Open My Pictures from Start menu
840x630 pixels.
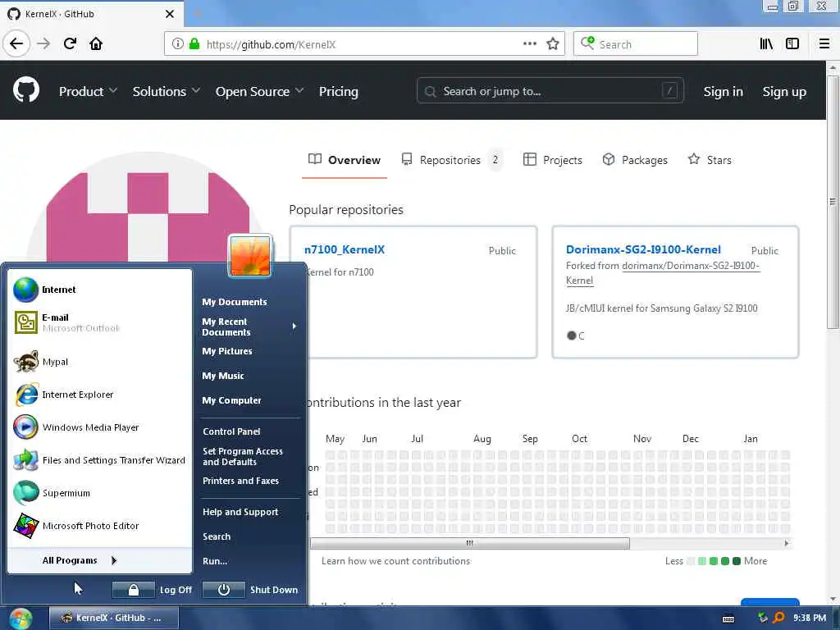[227, 351]
